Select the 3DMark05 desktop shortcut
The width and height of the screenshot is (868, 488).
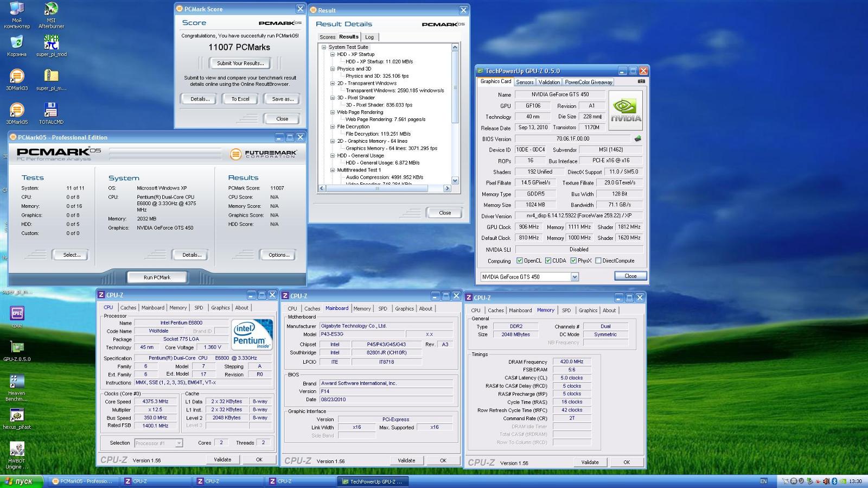click(x=17, y=113)
